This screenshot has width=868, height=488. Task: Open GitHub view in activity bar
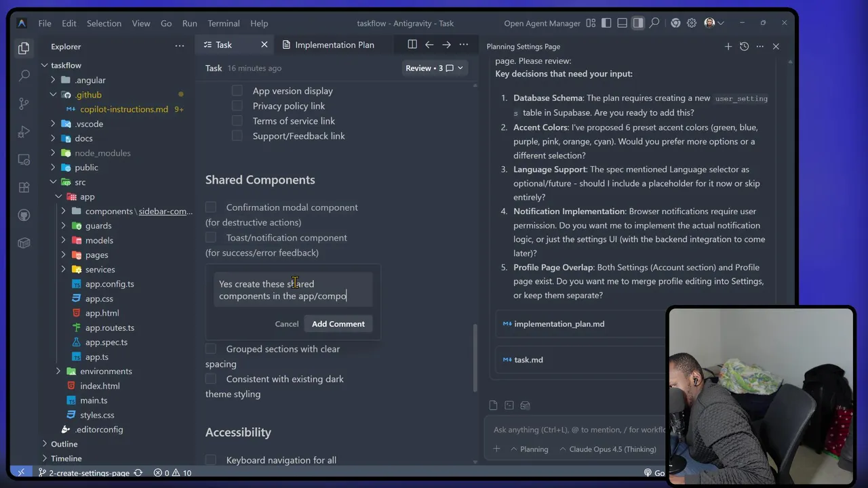coord(24,215)
